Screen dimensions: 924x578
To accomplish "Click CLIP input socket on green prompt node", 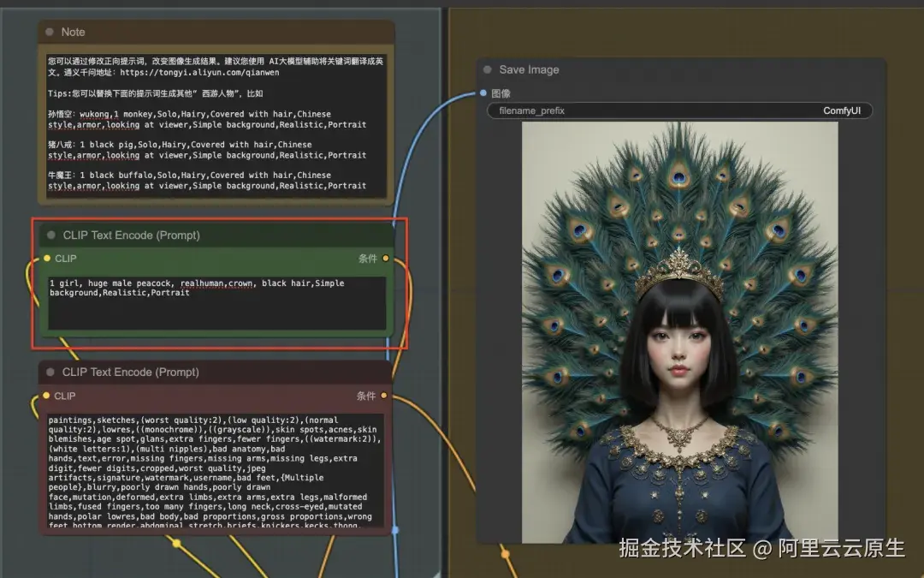I will tap(46, 259).
